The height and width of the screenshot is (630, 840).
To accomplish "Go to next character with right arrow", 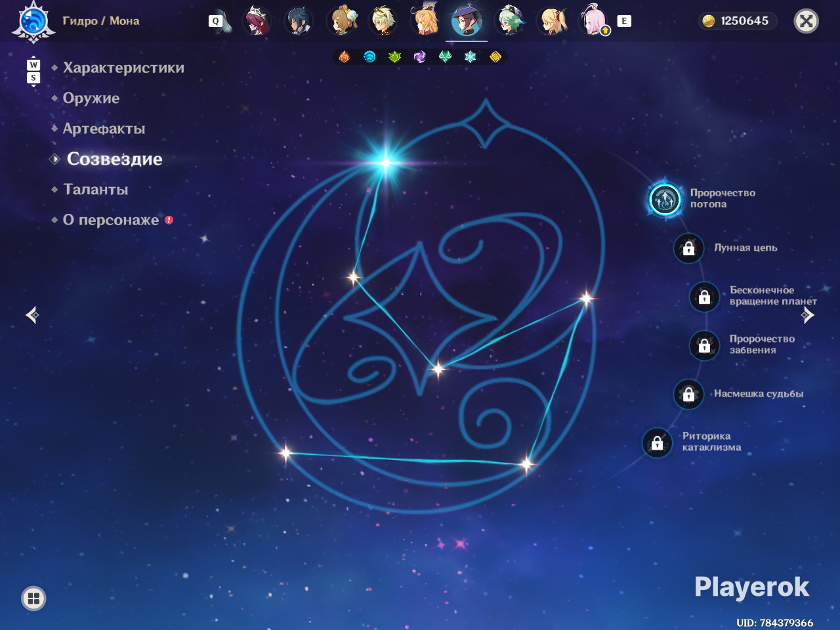I will tap(808, 315).
